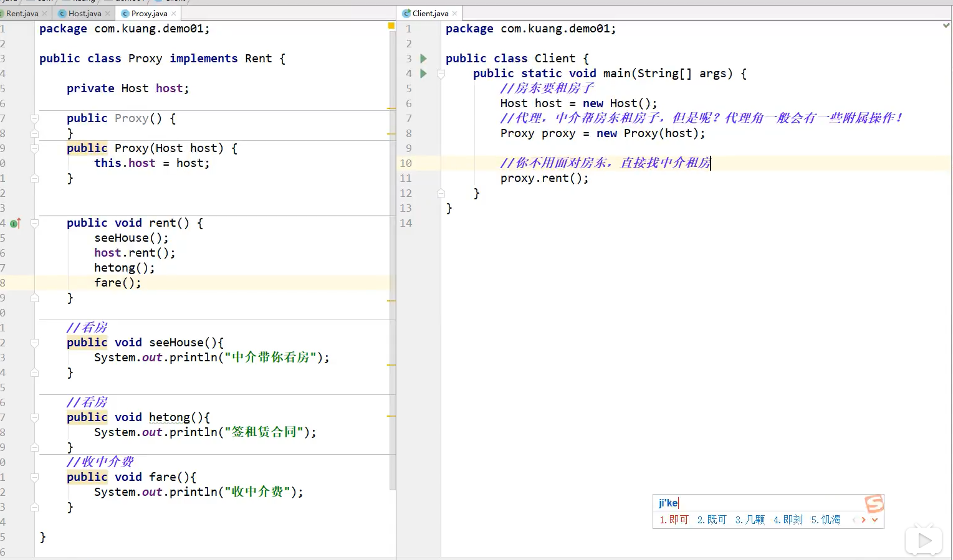Click line number 10 in Client.java gutter
Image resolution: width=953 pixels, height=560 pixels.
tap(406, 163)
